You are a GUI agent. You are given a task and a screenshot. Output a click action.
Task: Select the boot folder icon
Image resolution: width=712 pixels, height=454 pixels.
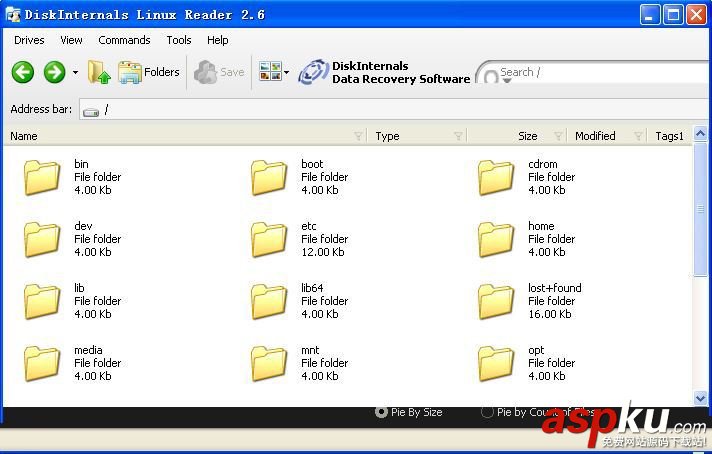click(x=269, y=178)
